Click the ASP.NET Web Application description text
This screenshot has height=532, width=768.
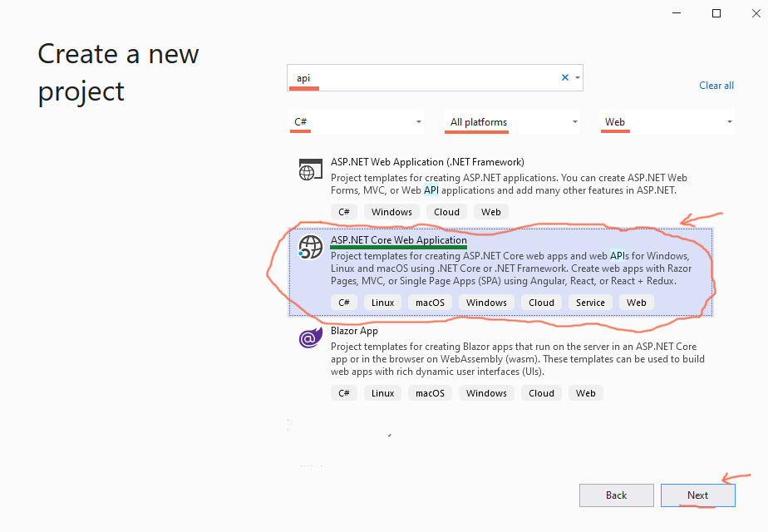(x=509, y=185)
